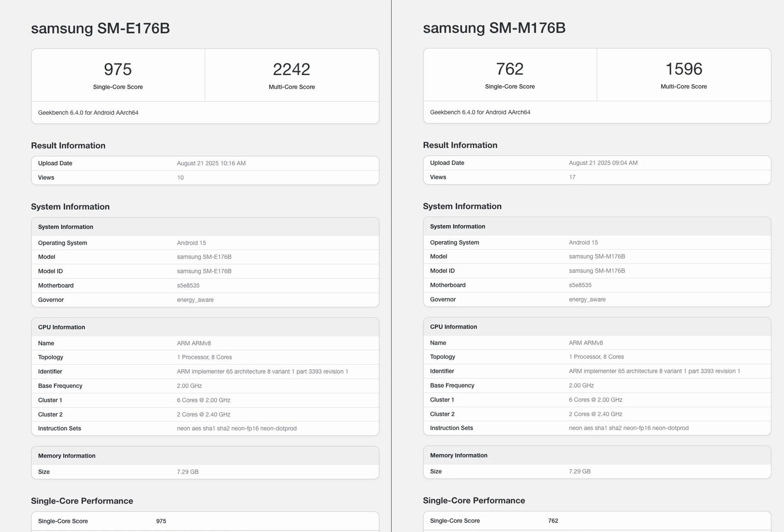Screen dimensions: 784x532
Task: Click motherboard s5e8535 in SM-M176B panel
Action: click(580, 285)
